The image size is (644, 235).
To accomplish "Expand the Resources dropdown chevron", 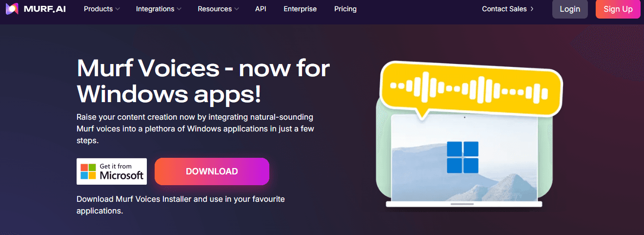I will click(x=236, y=9).
